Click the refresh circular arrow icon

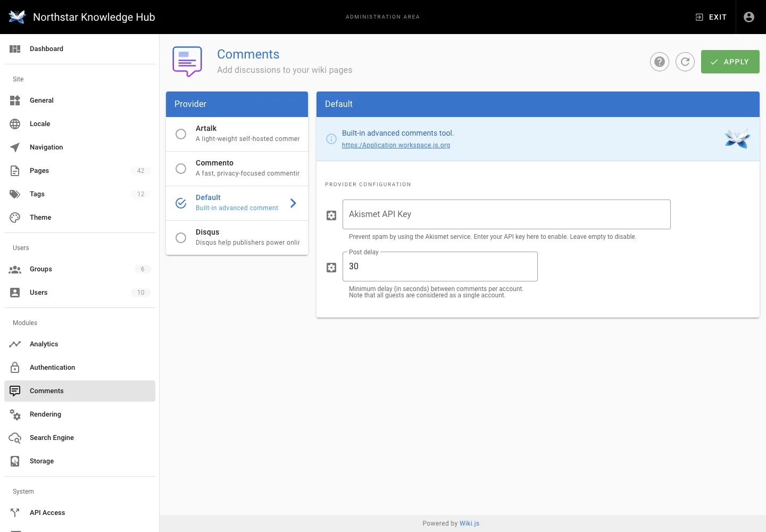click(685, 62)
